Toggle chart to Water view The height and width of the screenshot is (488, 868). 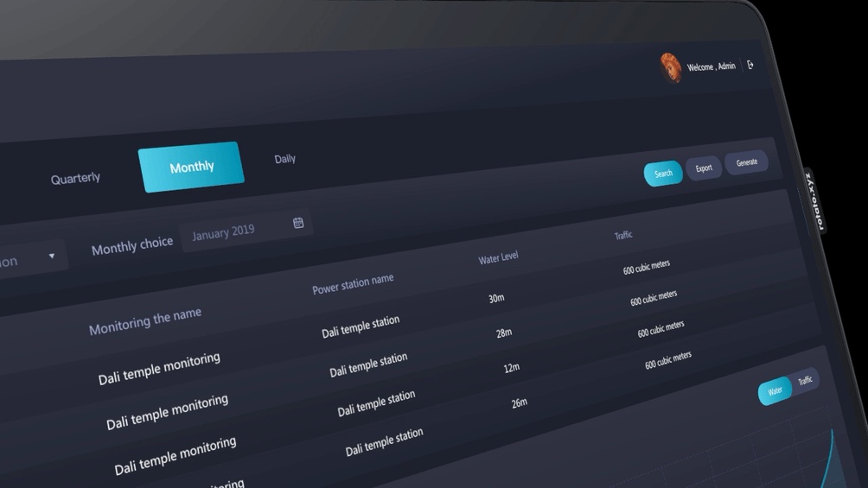pos(775,390)
